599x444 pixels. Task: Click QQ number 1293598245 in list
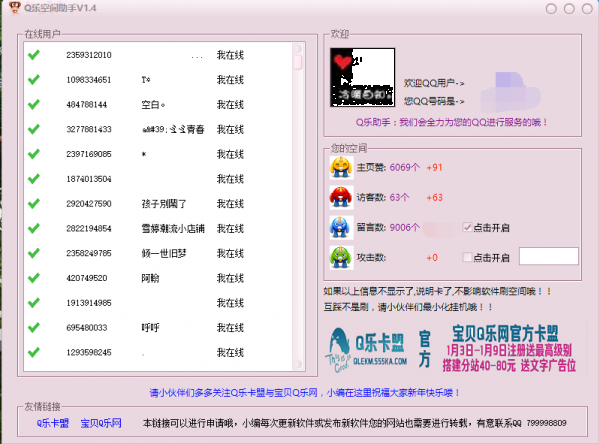coord(89,352)
